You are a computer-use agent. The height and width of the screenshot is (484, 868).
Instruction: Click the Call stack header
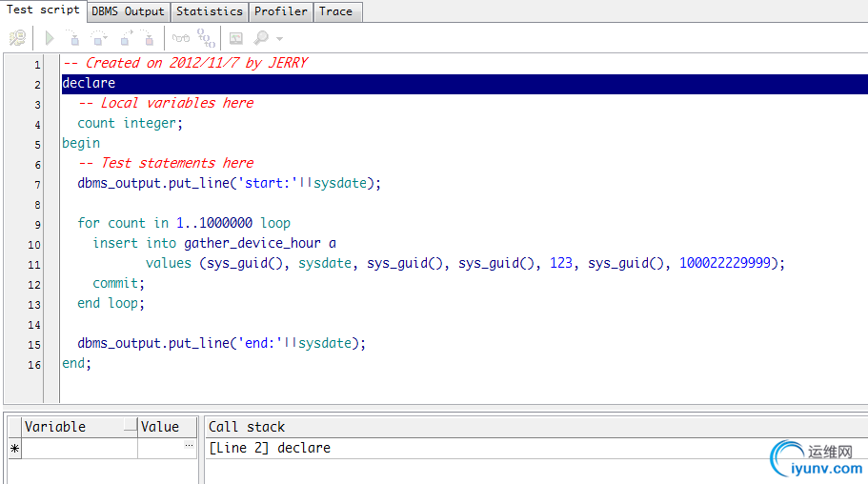[247, 427]
